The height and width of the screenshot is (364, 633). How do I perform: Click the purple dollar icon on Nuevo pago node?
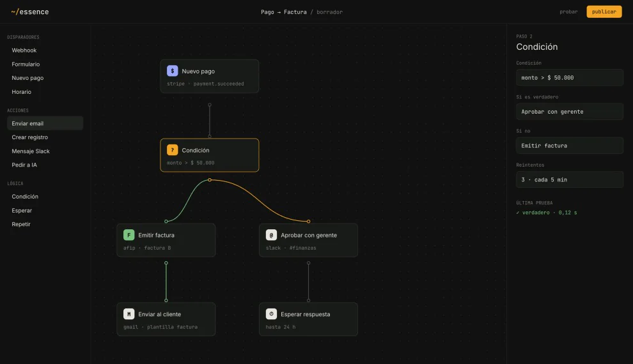[173, 71]
